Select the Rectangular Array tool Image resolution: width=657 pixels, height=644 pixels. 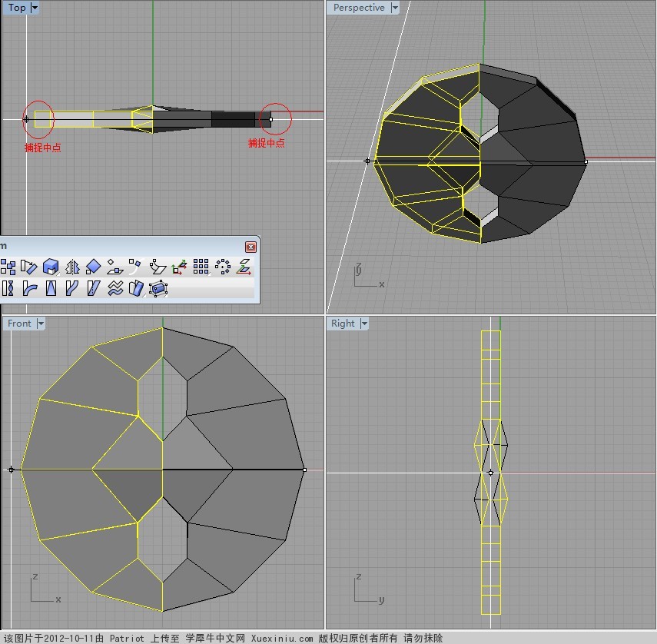[201, 267]
